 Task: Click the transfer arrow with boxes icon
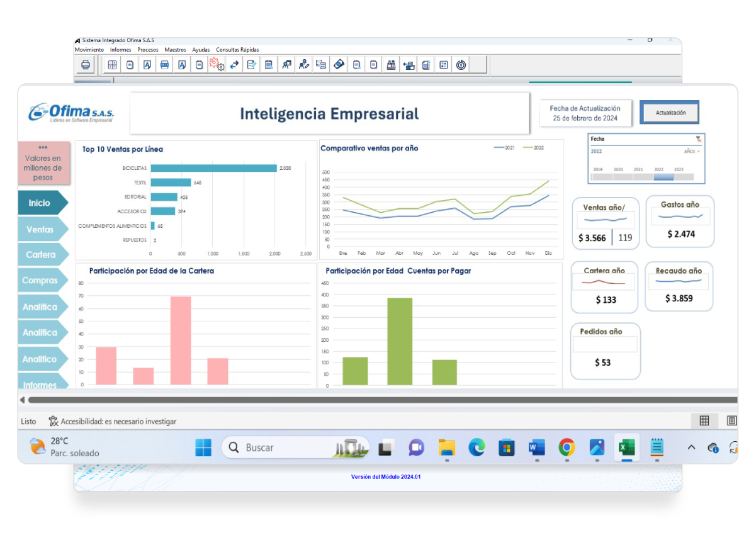(409, 65)
